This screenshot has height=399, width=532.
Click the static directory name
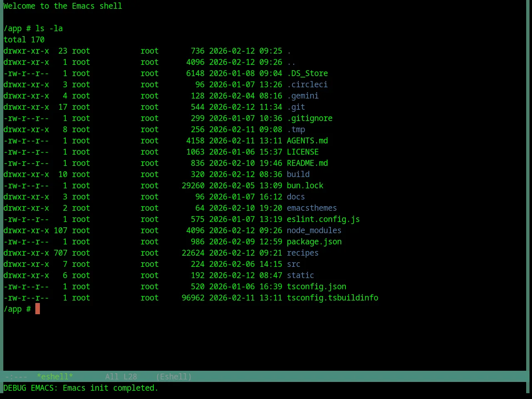(300, 275)
